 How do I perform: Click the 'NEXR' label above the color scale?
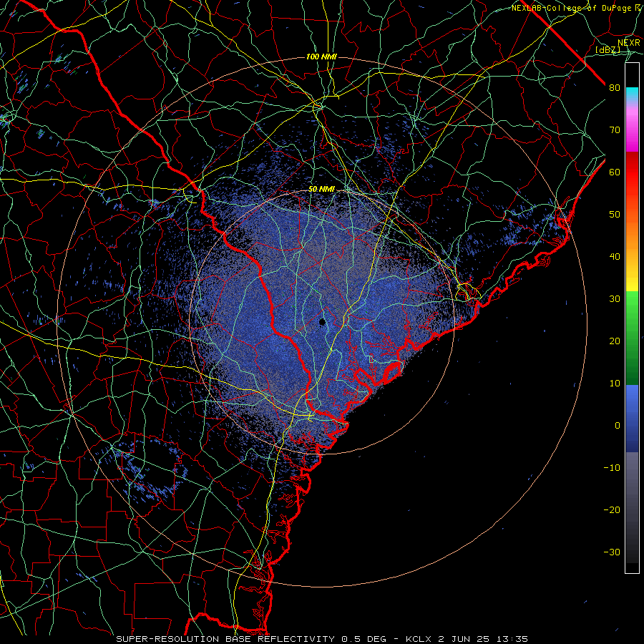(629, 43)
